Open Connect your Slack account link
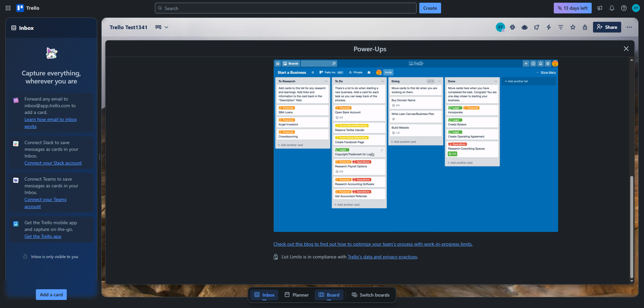This screenshot has width=644, height=308. (x=53, y=163)
